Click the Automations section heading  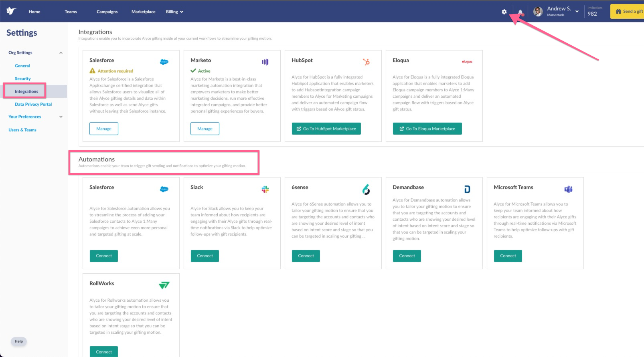pos(97,159)
